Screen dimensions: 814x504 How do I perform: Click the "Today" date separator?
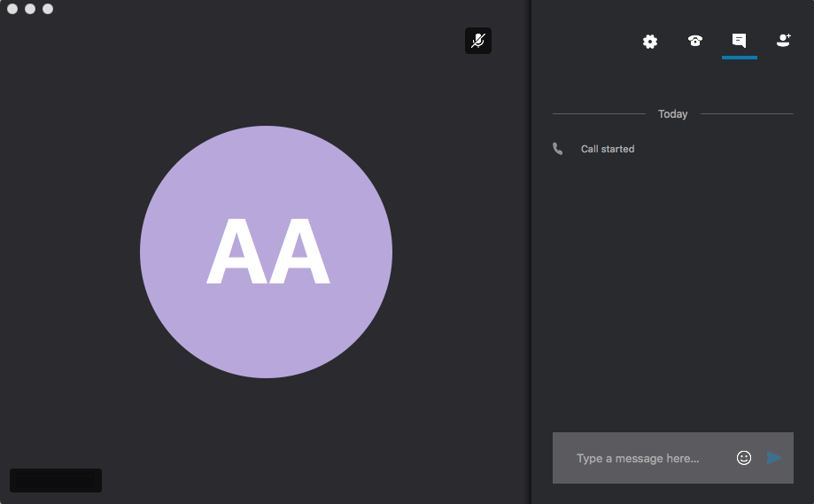click(x=672, y=114)
